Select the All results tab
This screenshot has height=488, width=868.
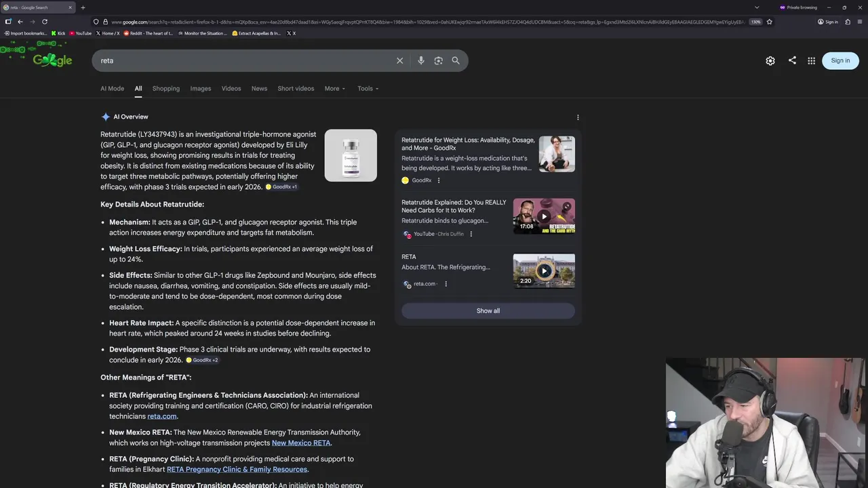138,88
